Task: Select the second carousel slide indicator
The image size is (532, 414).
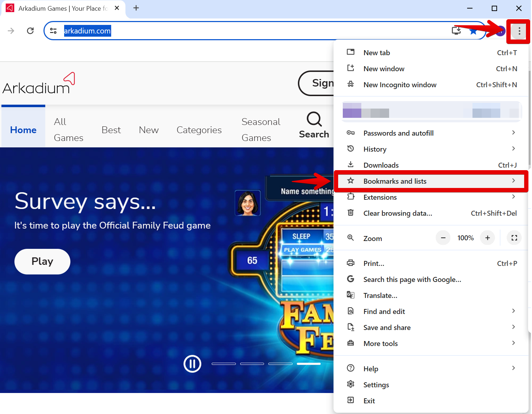Action: point(252,364)
